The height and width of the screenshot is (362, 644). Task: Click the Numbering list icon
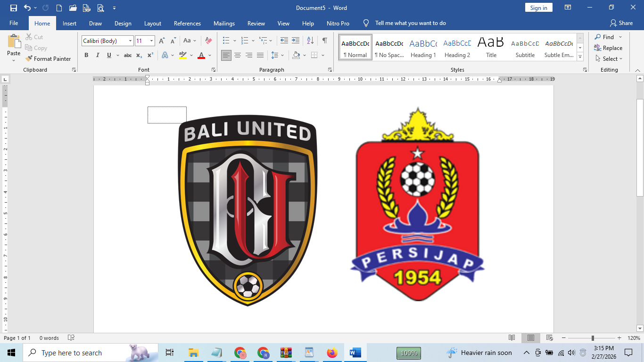tap(245, 41)
